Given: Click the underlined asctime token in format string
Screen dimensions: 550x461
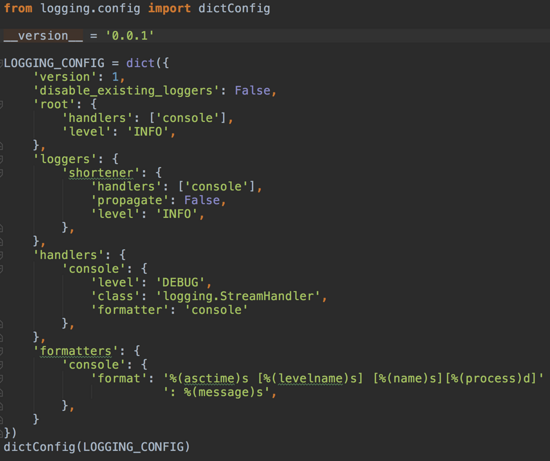Looking at the screenshot, I should 209,378.
